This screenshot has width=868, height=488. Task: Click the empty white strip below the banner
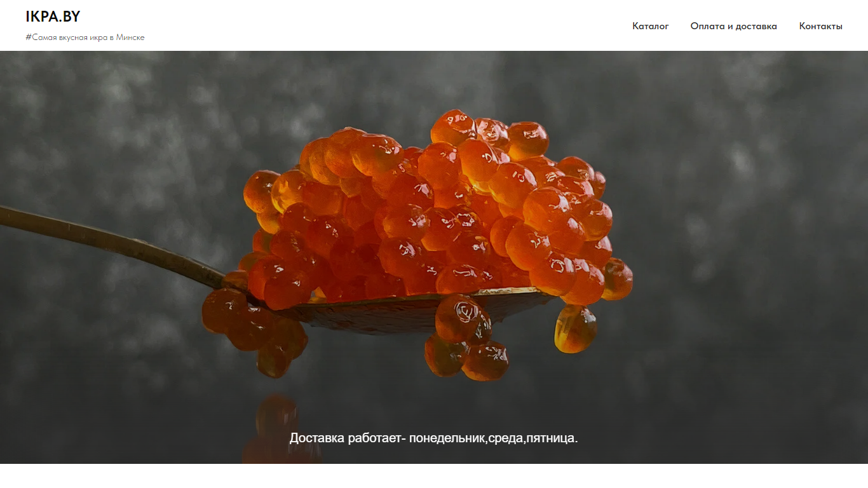point(434,476)
